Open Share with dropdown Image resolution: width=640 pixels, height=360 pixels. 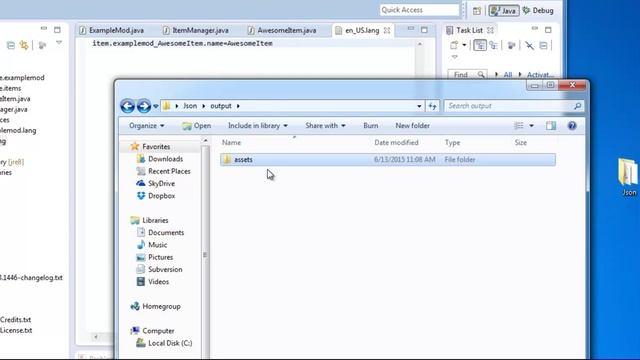[x=325, y=126]
